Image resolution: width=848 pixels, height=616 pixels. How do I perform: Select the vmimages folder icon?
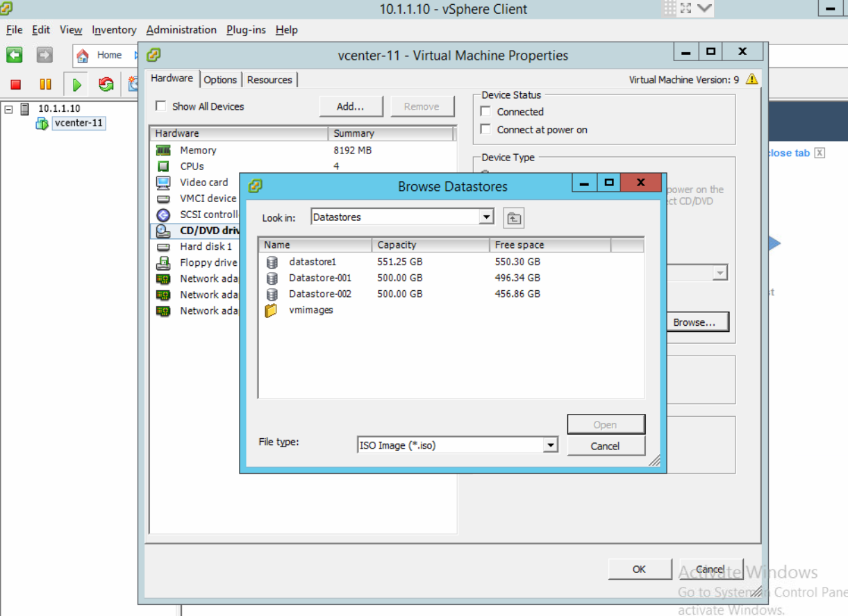[x=272, y=310]
